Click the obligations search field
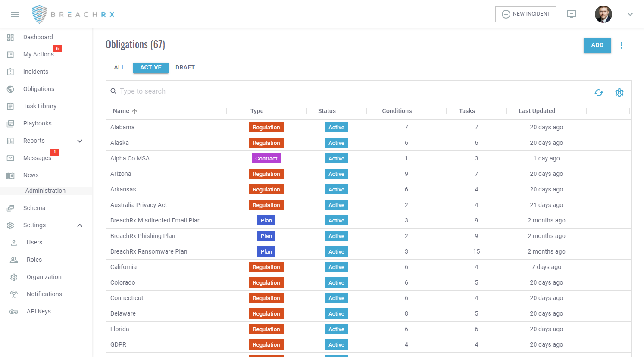 tap(159, 91)
